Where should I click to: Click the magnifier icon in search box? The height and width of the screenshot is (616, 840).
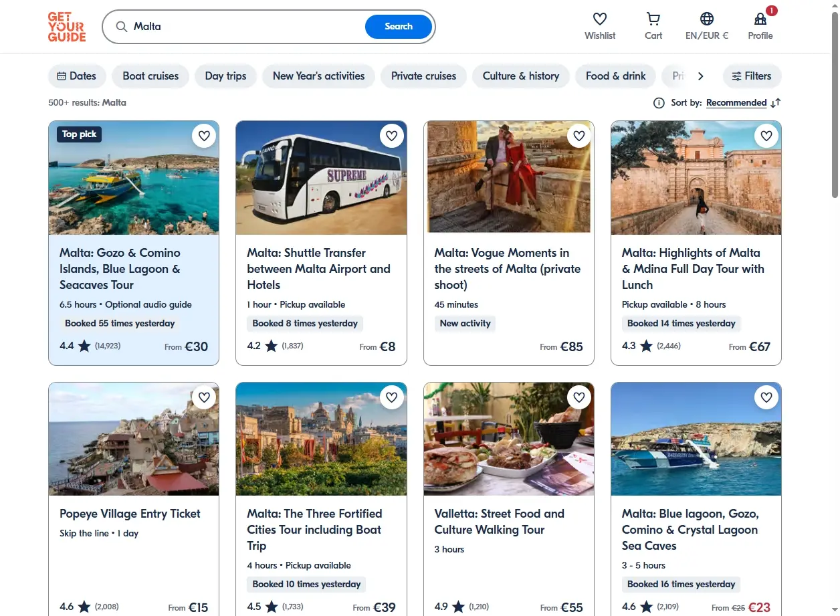[122, 27]
